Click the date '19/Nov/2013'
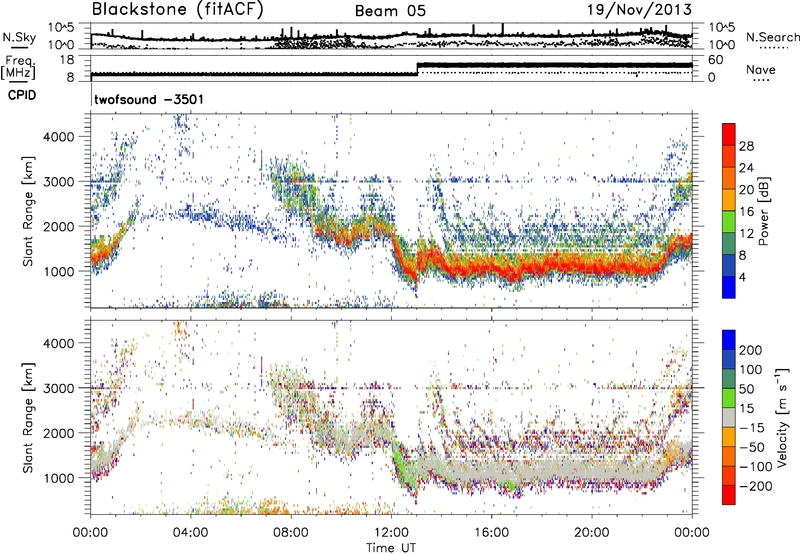 point(639,10)
